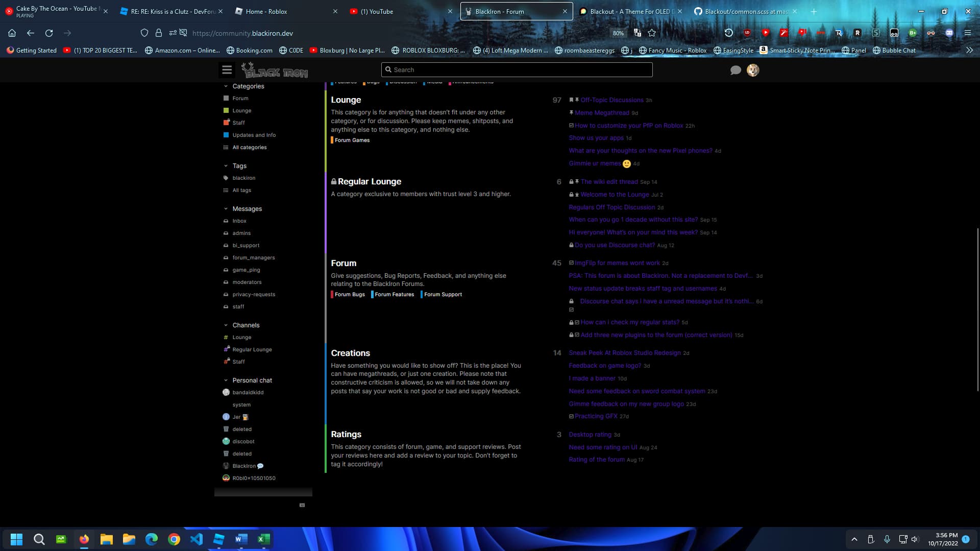Open the Meme Megathread topic
Image resolution: width=980 pixels, height=551 pixels.
[602, 113]
